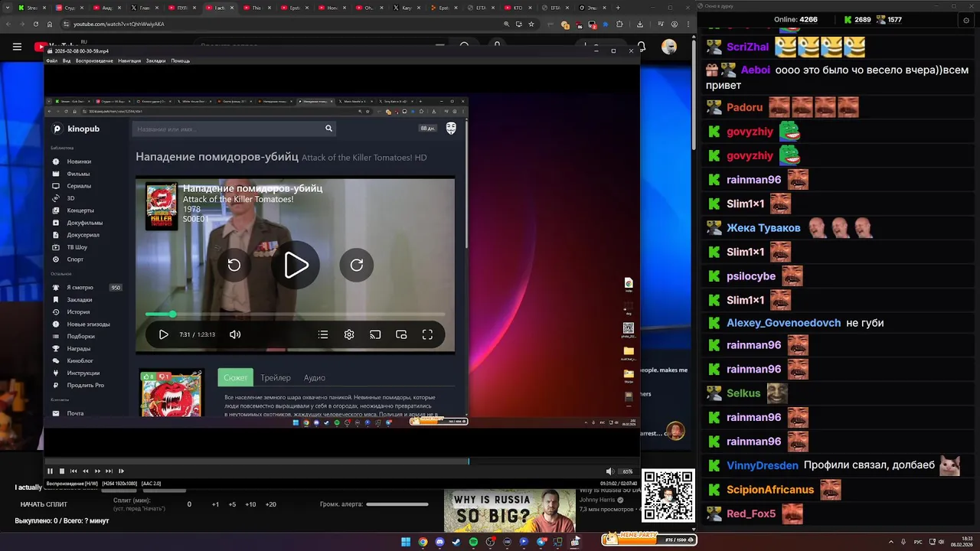Toggle the kinopub player volume icon

pyautogui.click(x=235, y=334)
